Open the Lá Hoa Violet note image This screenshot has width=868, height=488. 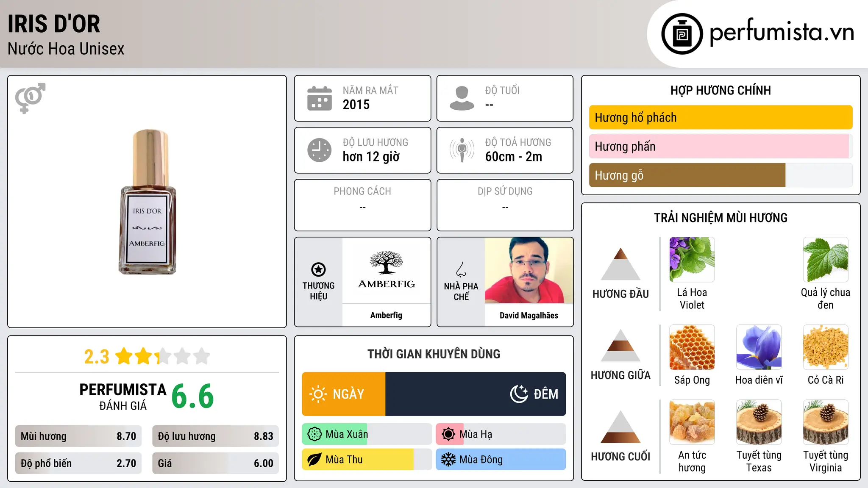point(692,260)
